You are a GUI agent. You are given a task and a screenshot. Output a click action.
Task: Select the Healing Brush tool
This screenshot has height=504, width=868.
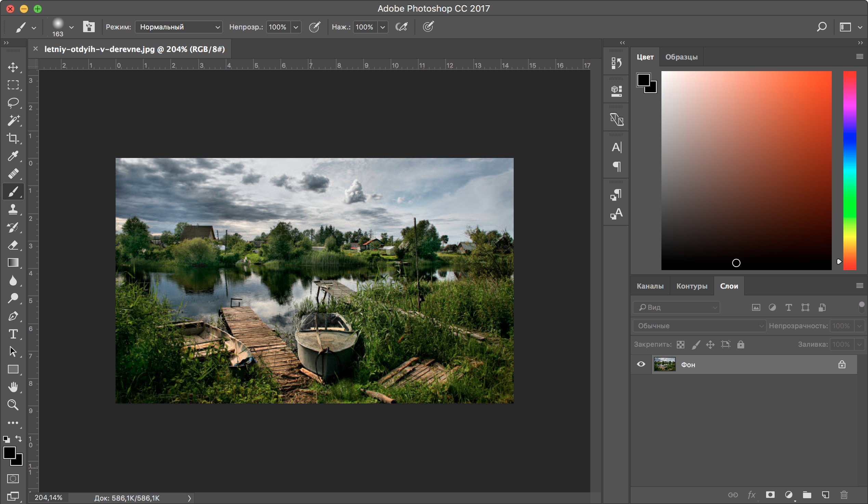pyautogui.click(x=13, y=174)
